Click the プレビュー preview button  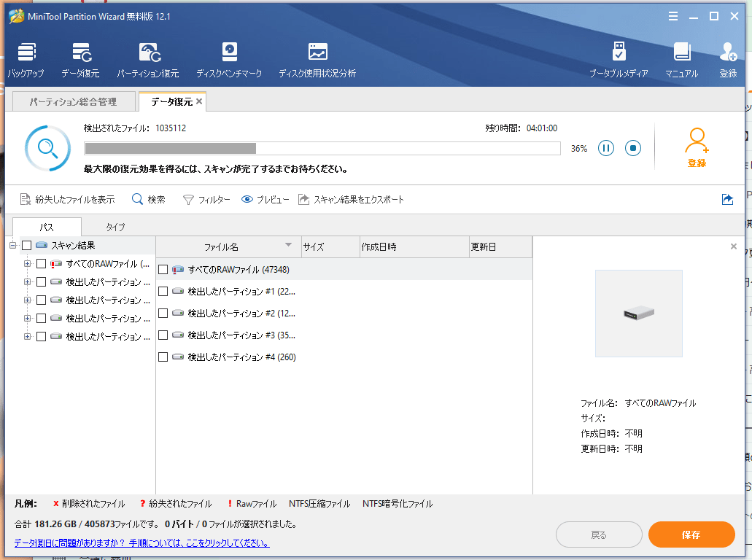click(265, 200)
